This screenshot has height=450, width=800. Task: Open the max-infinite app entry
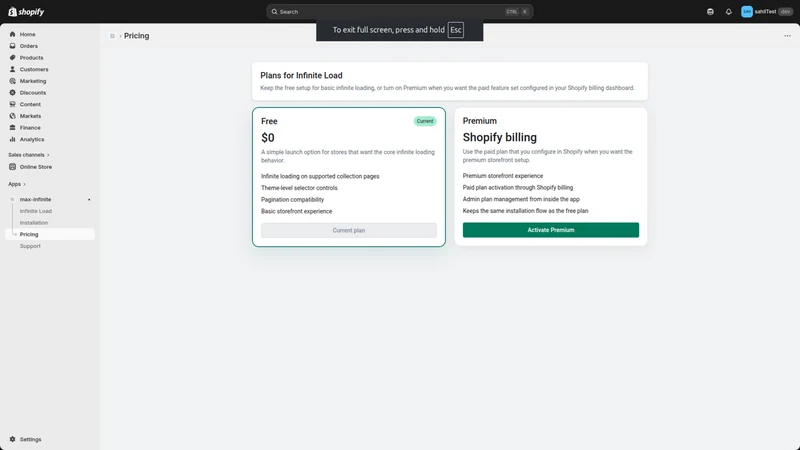(35, 199)
